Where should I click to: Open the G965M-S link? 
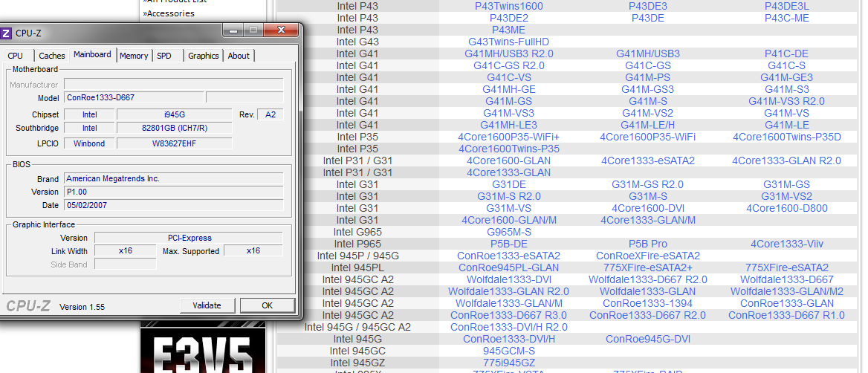click(x=509, y=232)
